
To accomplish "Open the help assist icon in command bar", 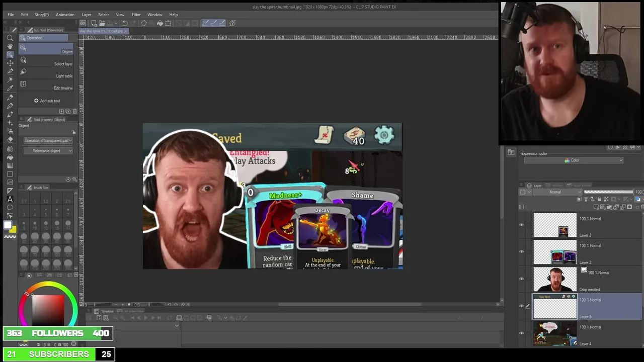I will click(232, 23).
